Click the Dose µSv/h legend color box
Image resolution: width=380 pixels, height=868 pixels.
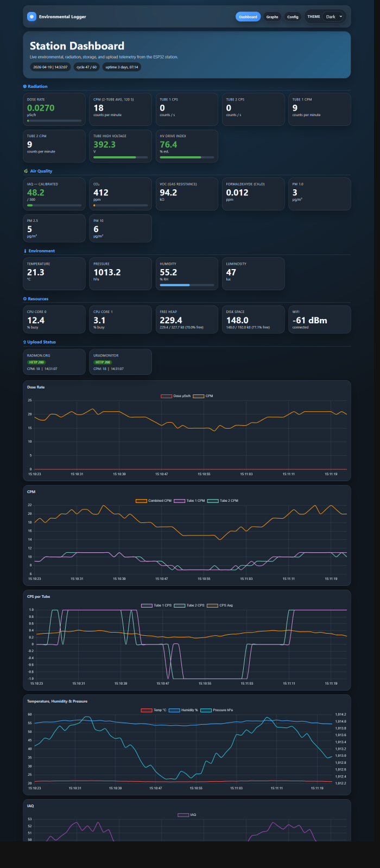[166, 396]
